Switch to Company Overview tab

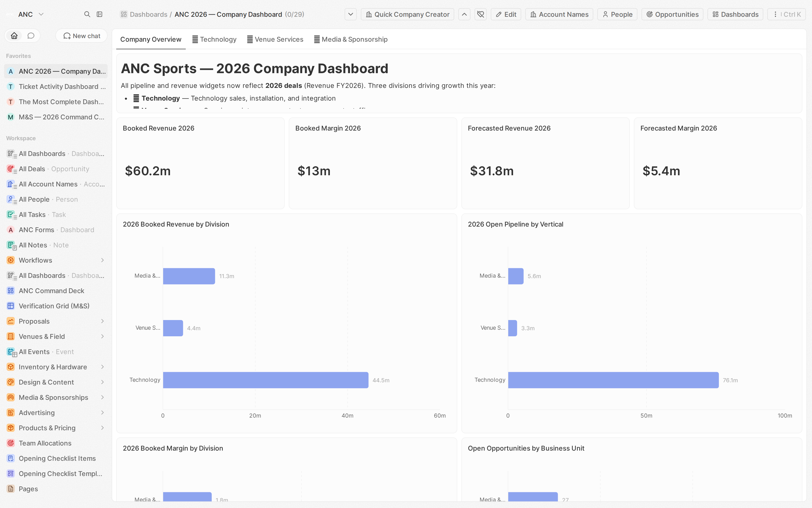tap(151, 39)
